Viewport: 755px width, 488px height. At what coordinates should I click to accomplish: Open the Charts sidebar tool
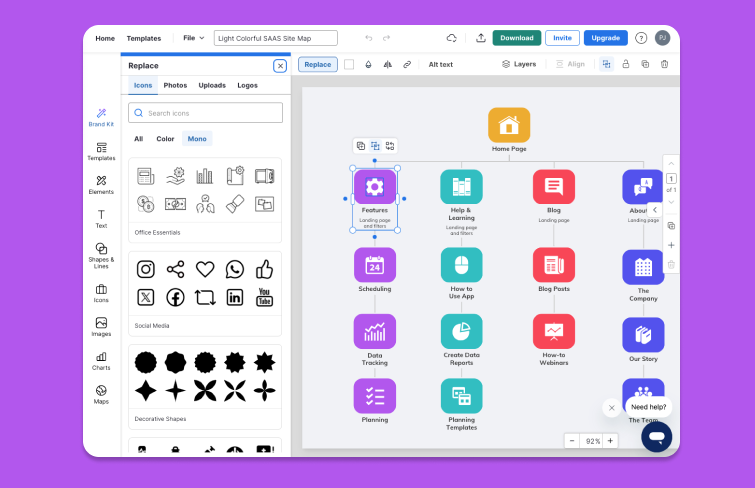pos(101,360)
